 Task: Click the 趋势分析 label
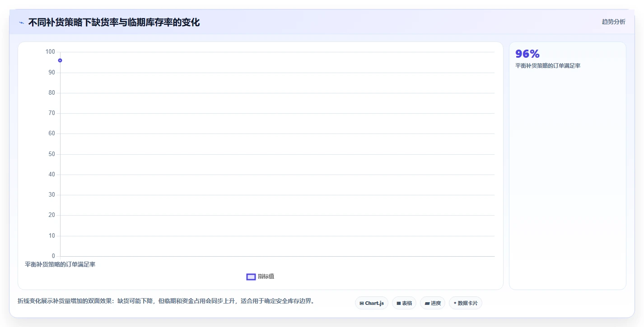point(613,22)
